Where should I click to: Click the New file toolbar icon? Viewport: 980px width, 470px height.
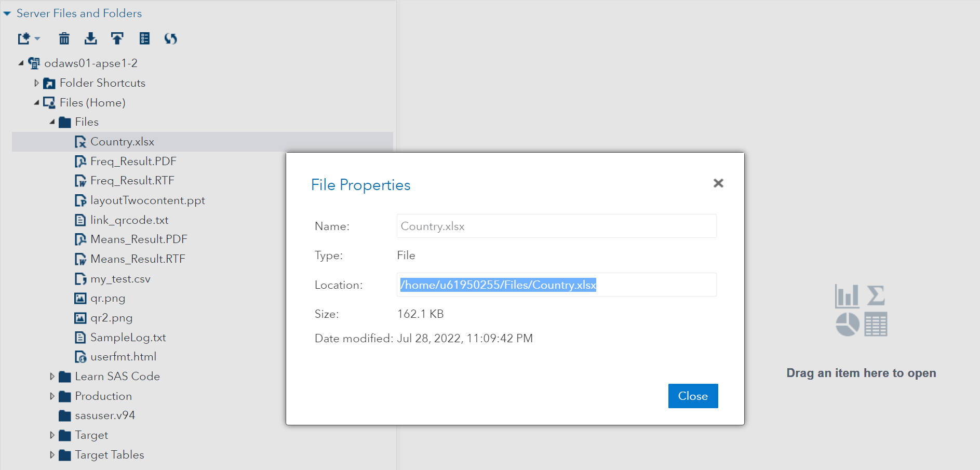[24, 38]
